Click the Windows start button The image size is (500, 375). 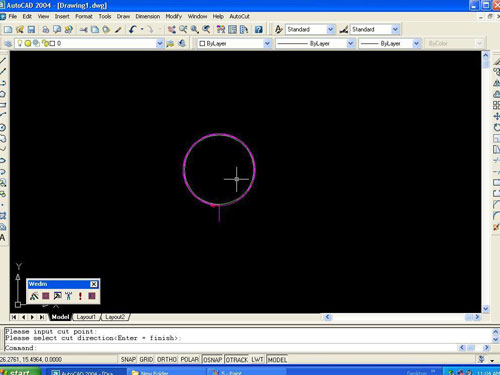click(x=20, y=372)
